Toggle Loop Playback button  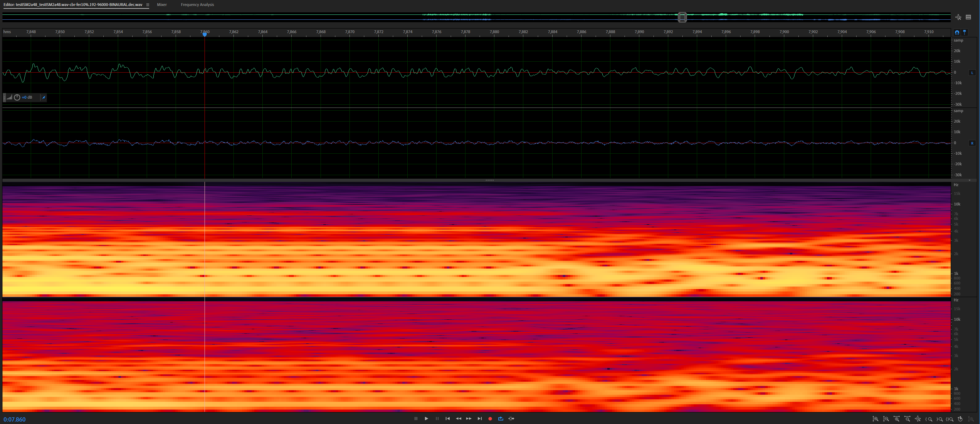[x=501, y=419]
